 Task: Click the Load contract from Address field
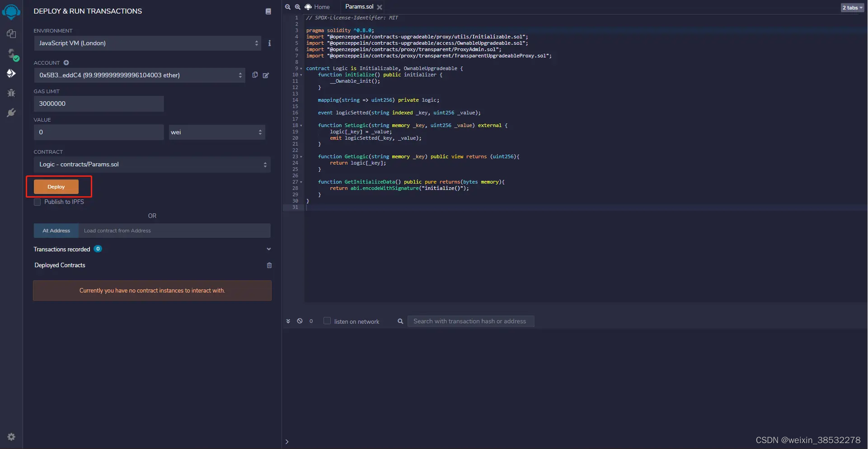(174, 231)
